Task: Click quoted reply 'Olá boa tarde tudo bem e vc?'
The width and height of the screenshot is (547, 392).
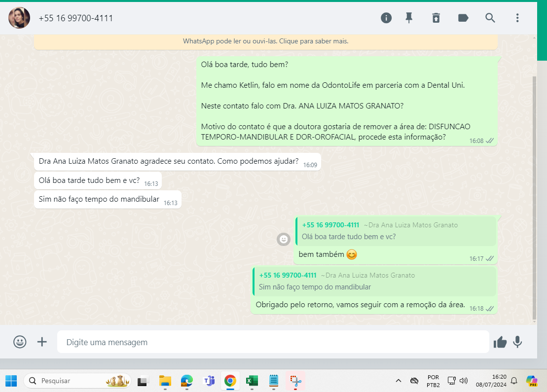Action: (x=396, y=231)
